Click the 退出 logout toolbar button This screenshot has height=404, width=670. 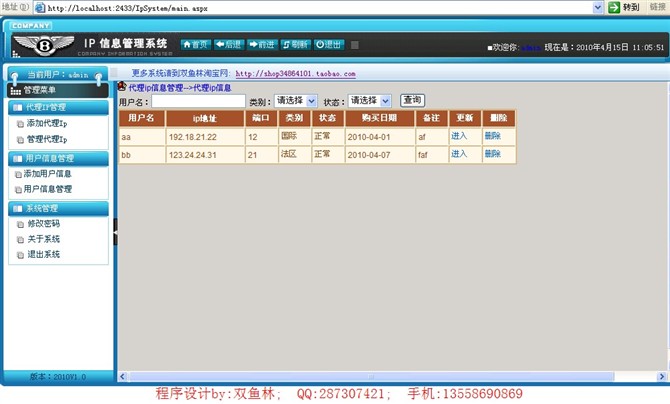[329, 44]
